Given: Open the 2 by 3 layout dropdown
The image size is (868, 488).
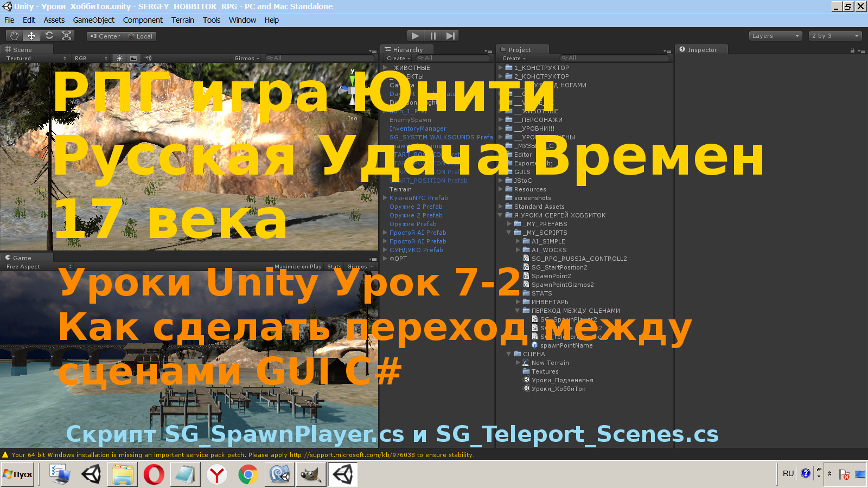Looking at the screenshot, I should click(x=835, y=36).
